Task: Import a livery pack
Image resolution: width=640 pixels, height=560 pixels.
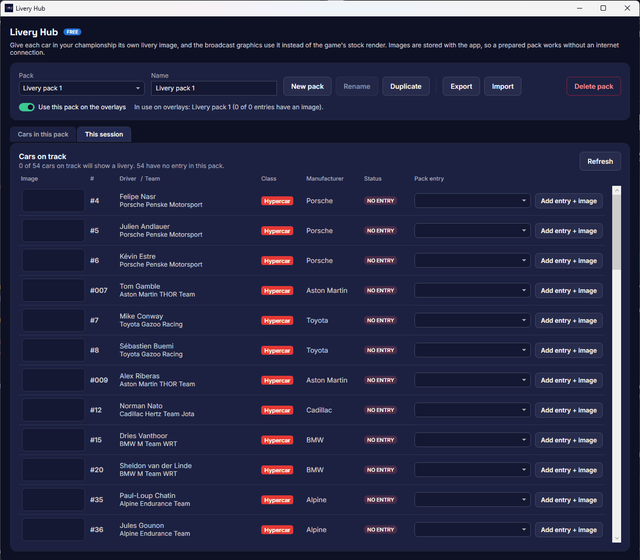Action: click(502, 87)
